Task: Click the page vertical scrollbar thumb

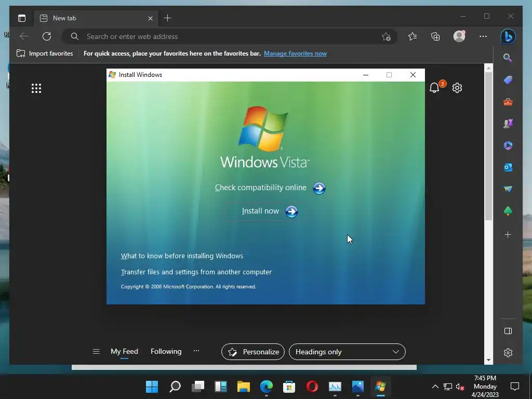Action: coord(488,146)
